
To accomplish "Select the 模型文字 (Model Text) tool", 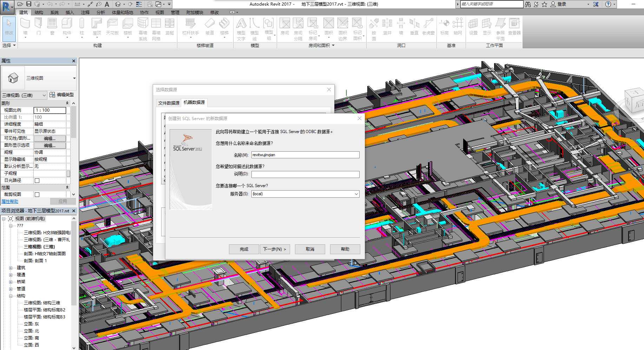I will click(x=241, y=29).
